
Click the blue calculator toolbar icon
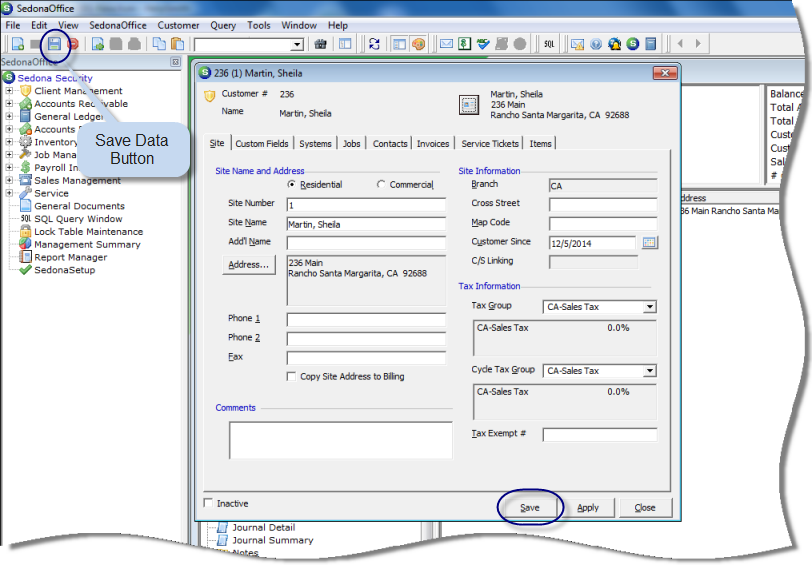[x=651, y=44]
